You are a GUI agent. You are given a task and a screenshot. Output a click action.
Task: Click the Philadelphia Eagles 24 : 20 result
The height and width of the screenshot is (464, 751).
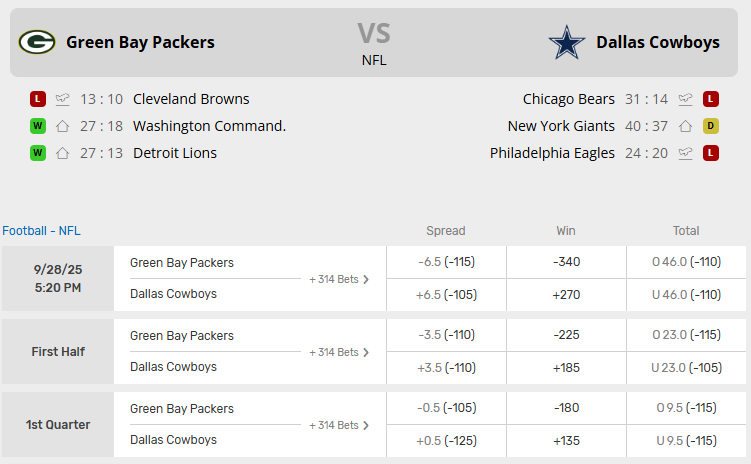pyautogui.click(x=648, y=153)
